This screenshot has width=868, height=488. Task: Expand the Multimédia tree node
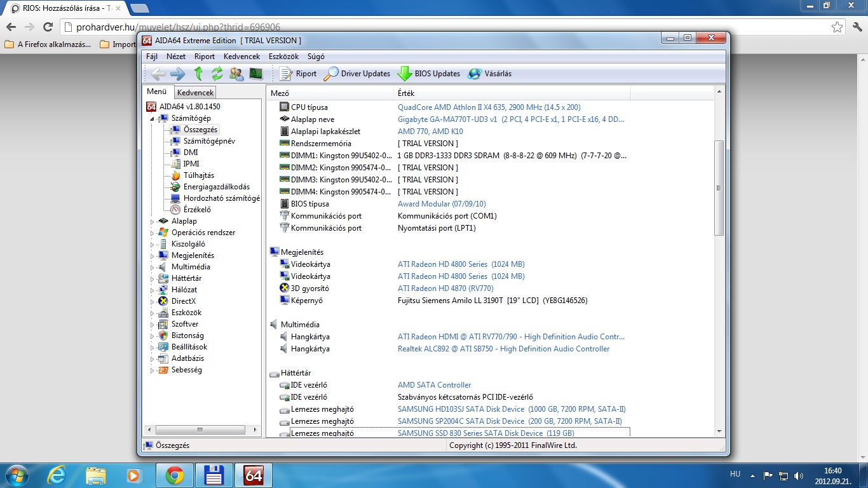[x=152, y=268]
